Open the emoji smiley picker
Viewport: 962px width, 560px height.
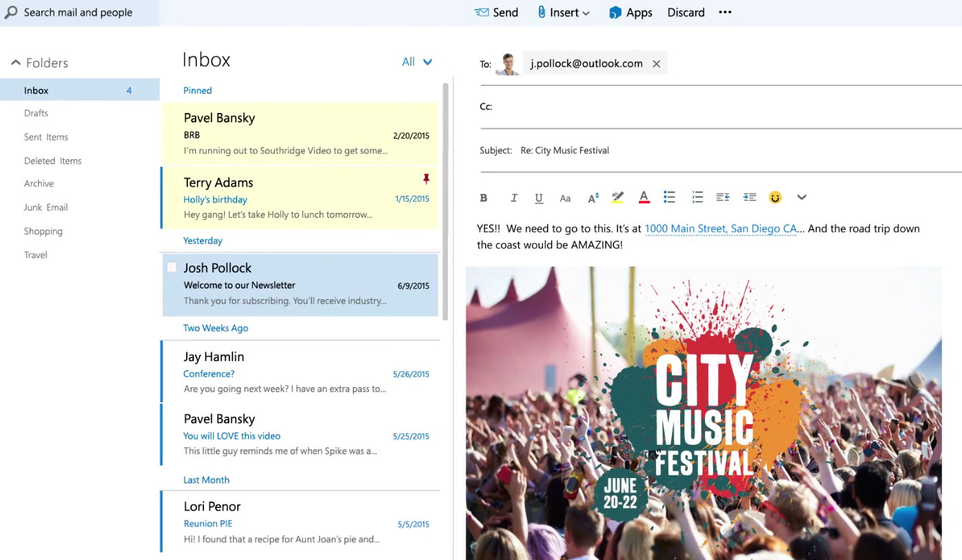[775, 198]
